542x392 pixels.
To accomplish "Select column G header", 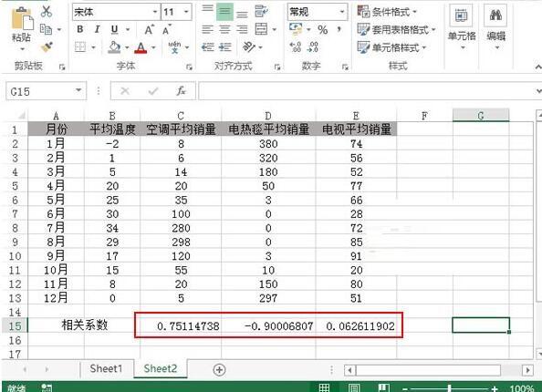I will (481, 116).
